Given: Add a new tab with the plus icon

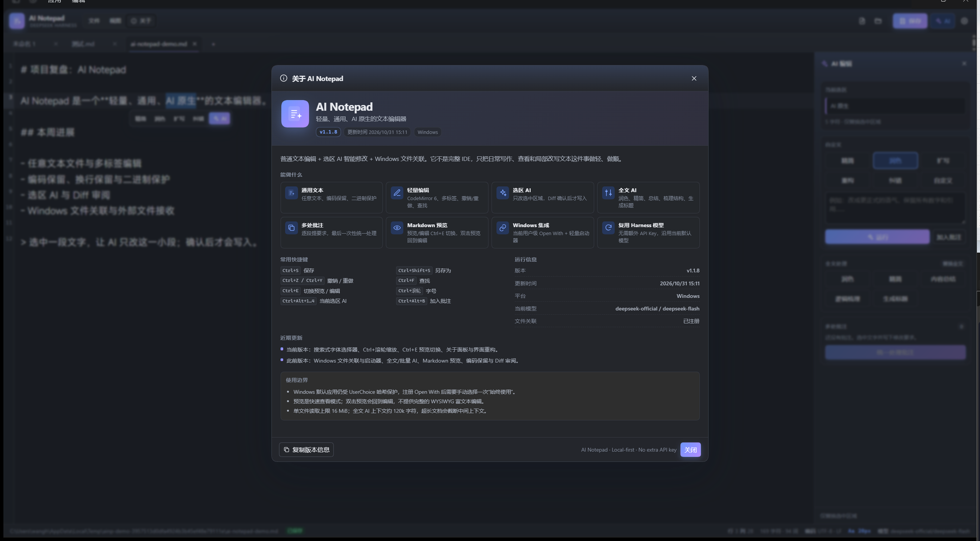Looking at the screenshot, I should (x=213, y=44).
